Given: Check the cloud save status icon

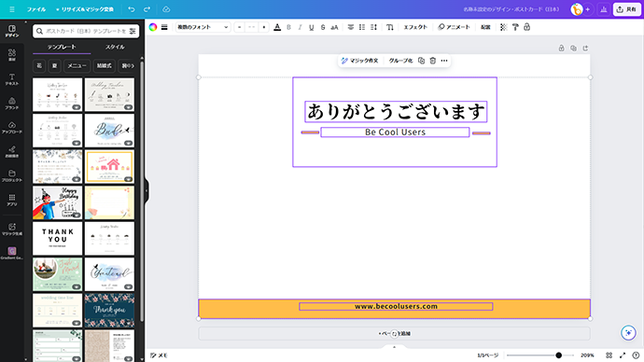Looking at the screenshot, I should (x=166, y=9).
